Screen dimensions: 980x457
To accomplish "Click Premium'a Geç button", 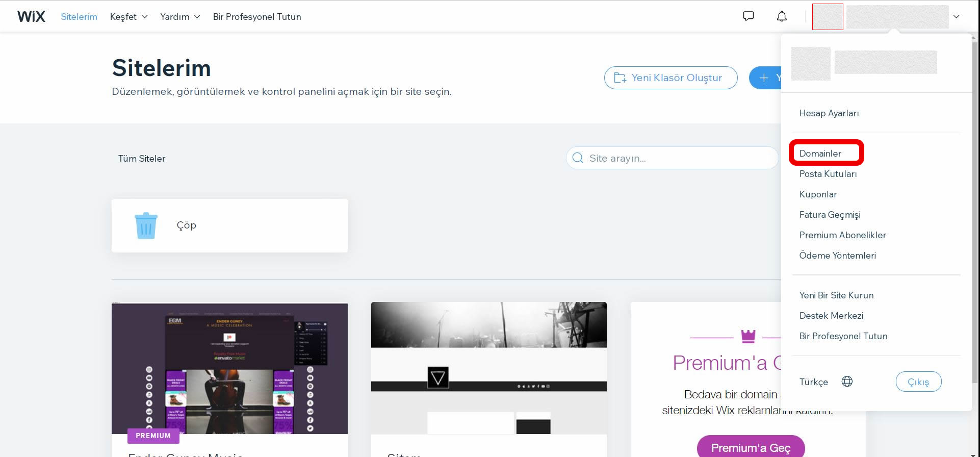I will click(751, 447).
